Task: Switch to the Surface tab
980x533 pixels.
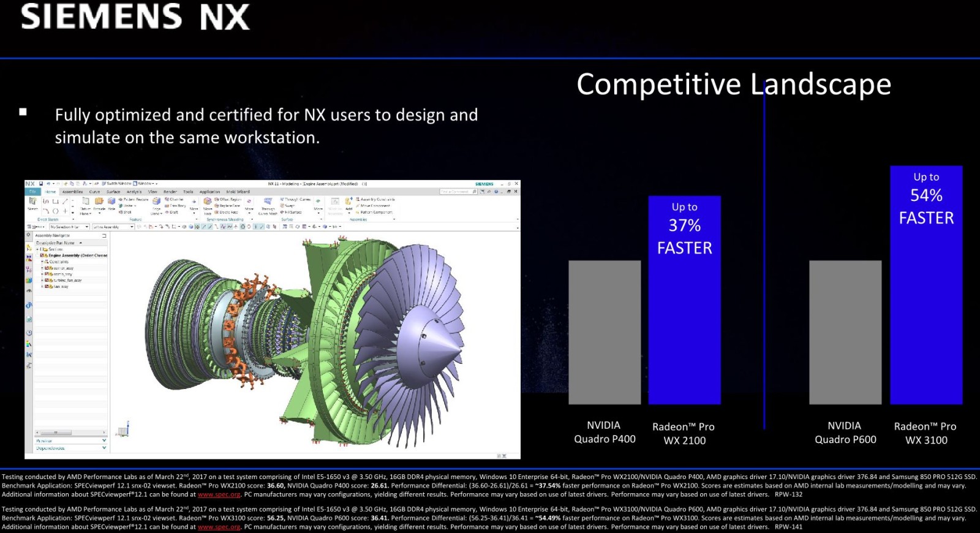Action: (113, 192)
